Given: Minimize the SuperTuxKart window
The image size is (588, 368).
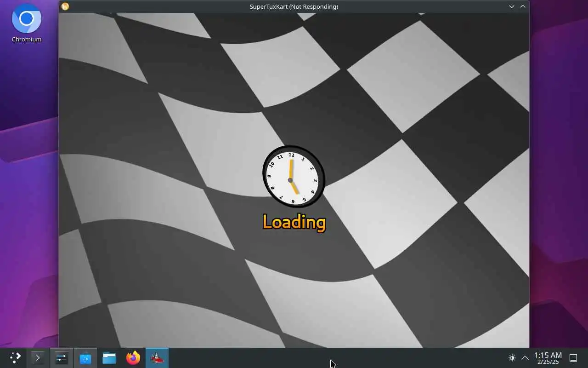Looking at the screenshot, I should (512, 6).
